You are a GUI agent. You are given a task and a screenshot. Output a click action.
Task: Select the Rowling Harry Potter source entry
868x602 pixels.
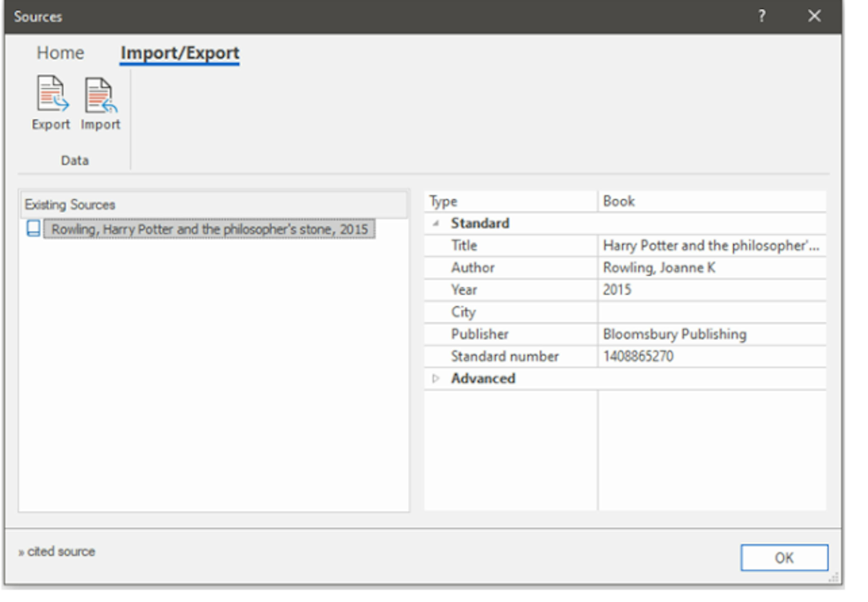pos(209,229)
